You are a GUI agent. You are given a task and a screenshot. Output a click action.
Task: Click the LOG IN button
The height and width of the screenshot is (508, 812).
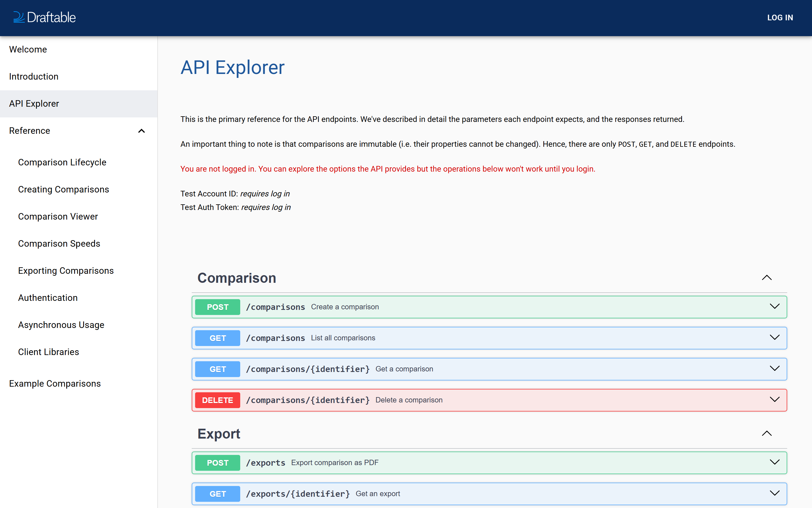pyautogui.click(x=780, y=17)
